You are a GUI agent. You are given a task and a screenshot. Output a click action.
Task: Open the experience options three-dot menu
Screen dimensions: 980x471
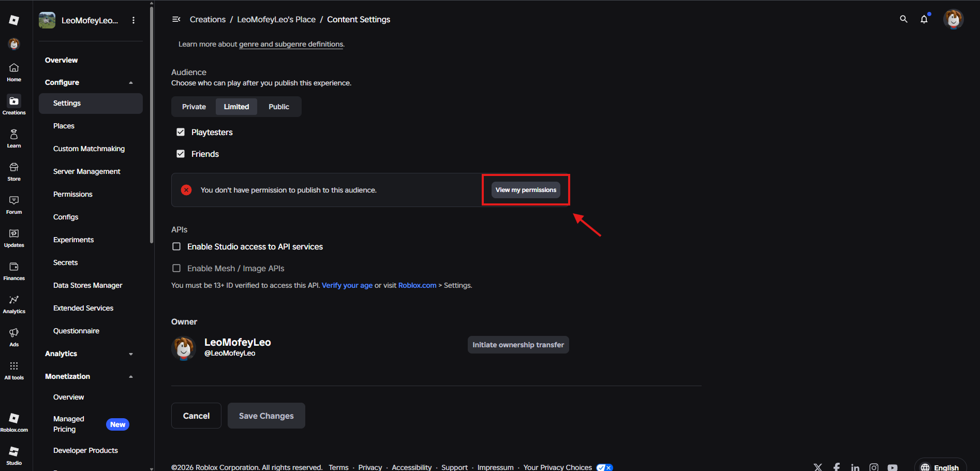[x=133, y=20]
